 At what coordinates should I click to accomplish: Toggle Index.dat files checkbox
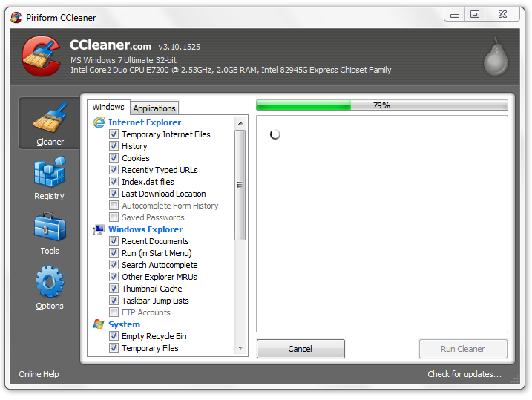coord(114,182)
